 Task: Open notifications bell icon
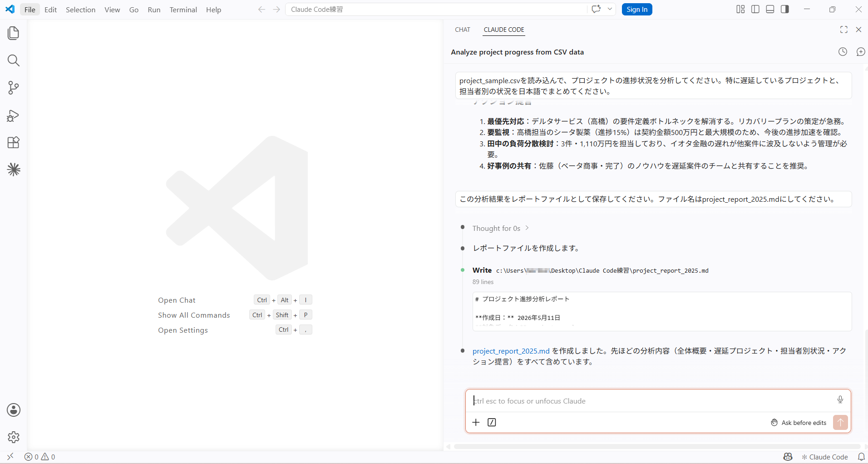click(861, 457)
